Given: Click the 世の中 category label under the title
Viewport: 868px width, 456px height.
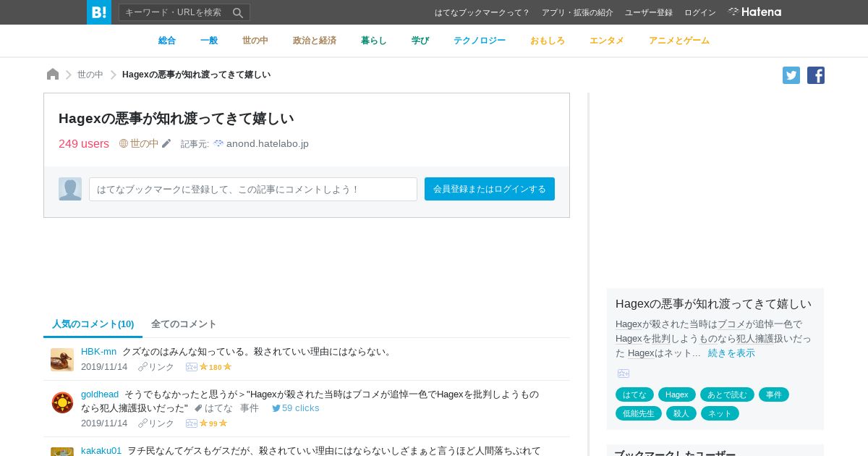Looking at the screenshot, I should (x=145, y=143).
